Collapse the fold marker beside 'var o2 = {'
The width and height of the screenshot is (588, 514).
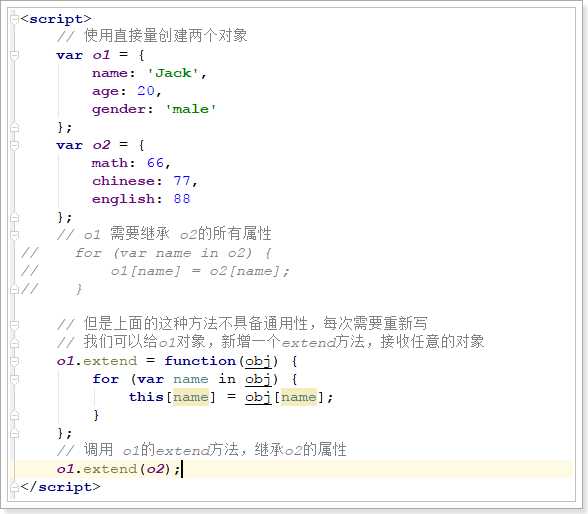click(x=14, y=145)
